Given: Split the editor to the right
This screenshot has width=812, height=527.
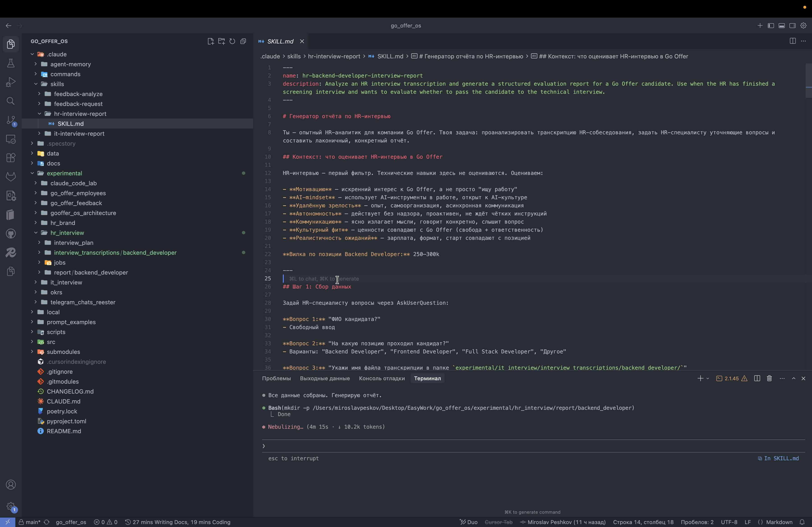Looking at the screenshot, I should tap(793, 41).
